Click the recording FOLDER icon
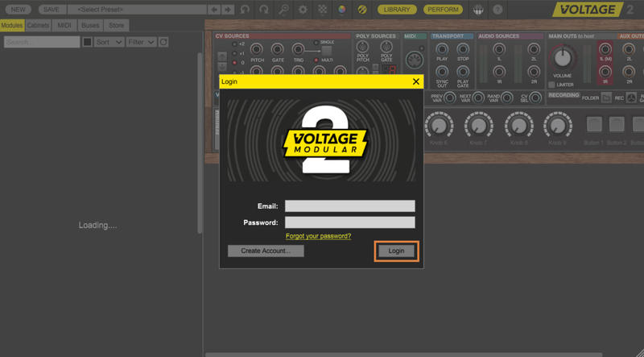 (x=606, y=98)
